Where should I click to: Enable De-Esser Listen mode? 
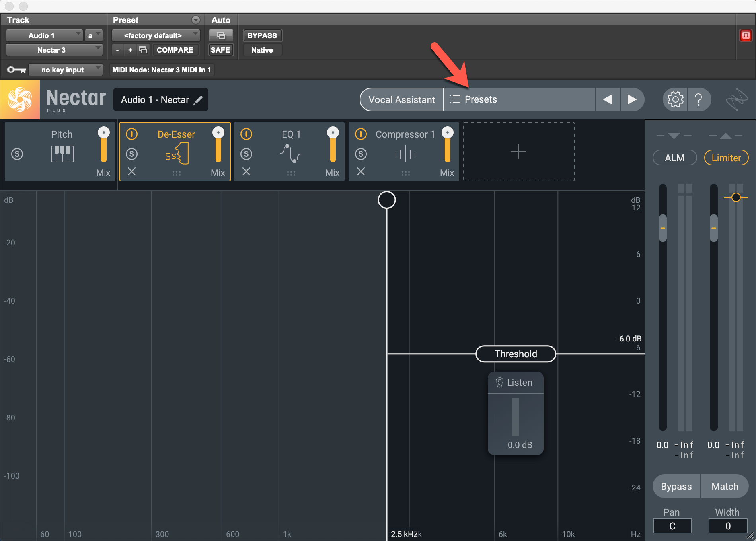[516, 383]
